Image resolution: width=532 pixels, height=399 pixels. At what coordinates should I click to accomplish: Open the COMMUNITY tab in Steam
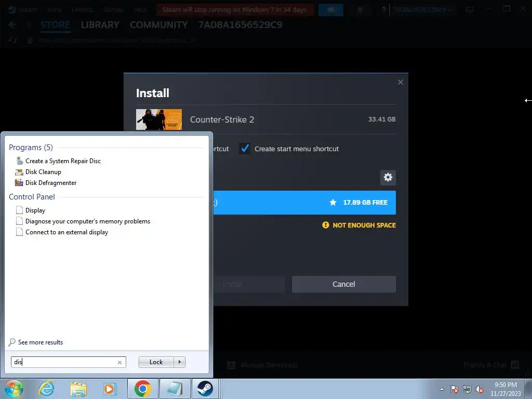[x=159, y=25]
